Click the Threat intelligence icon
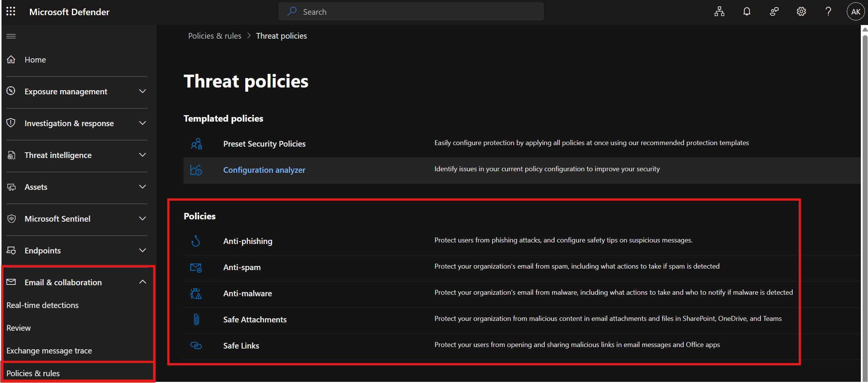 [11, 155]
